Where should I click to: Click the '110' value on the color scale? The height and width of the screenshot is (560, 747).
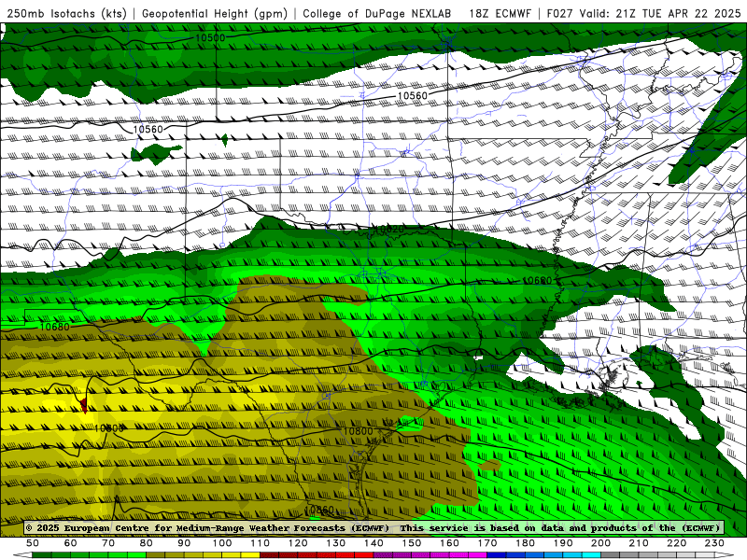pos(261,543)
